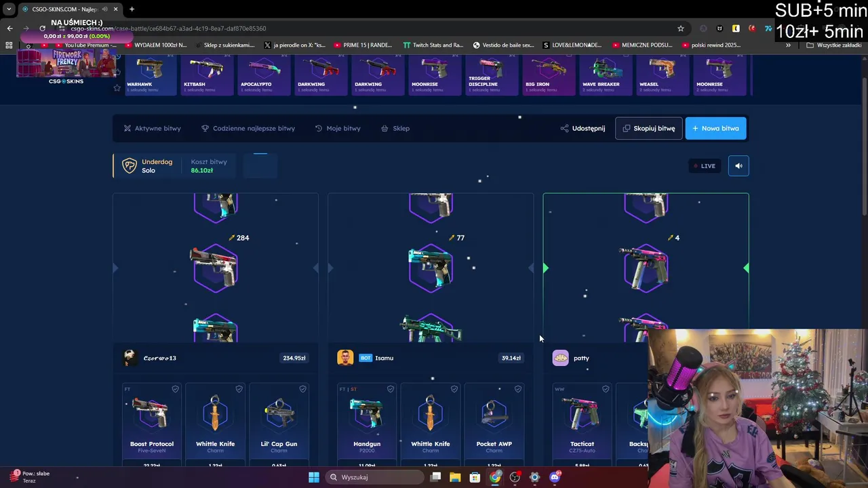Image resolution: width=868 pixels, height=488 pixels.
Task: Open the TRIGGER DISCIPLINE recent drop
Action: click(492, 75)
